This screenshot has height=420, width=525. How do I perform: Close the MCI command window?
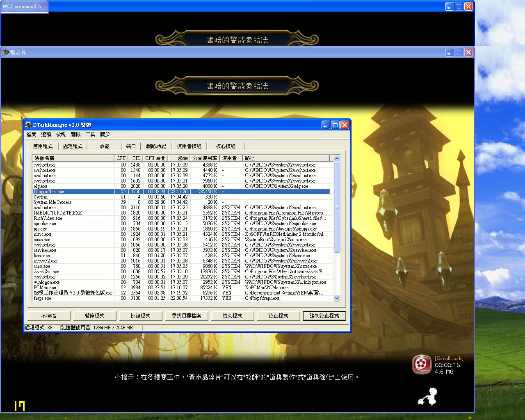[468, 6]
